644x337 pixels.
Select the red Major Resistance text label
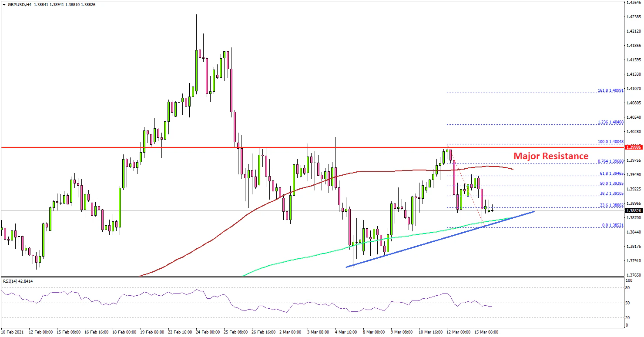click(x=551, y=156)
